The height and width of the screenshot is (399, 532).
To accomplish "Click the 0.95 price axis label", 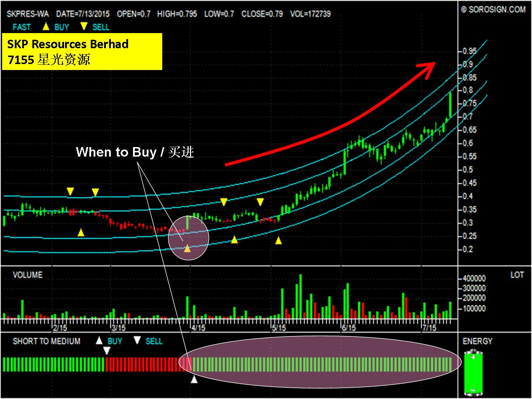I will [x=469, y=51].
